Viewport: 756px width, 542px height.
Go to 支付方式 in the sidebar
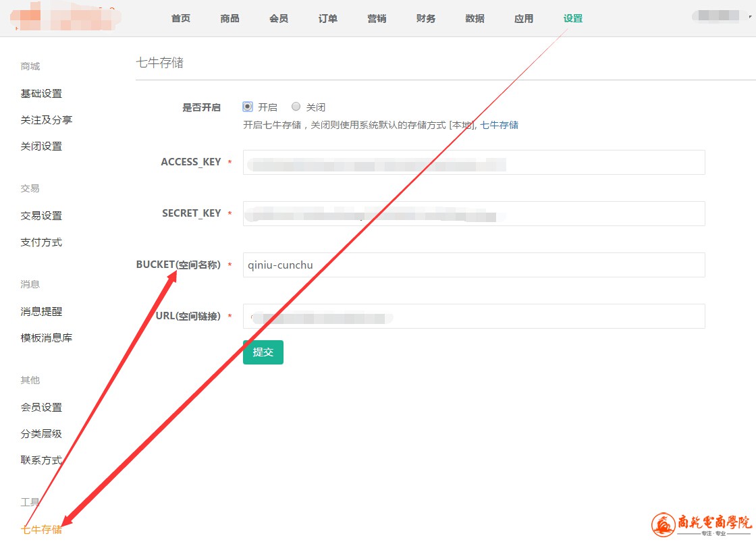coord(41,242)
